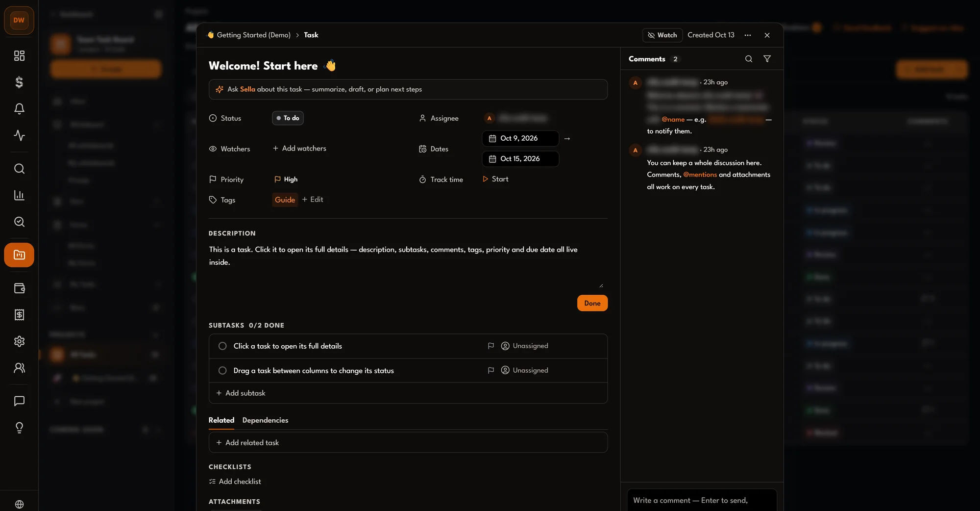This screenshot has height=511, width=980.
Task: Click the Task breadcrumb item
Action: (x=311, y=35)
